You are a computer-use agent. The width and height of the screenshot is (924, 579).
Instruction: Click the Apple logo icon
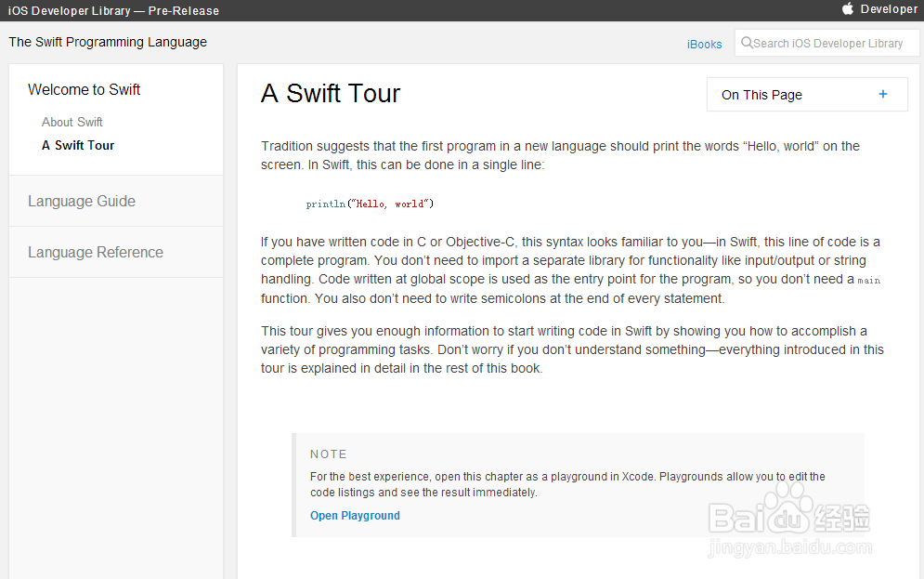point(848,9)
